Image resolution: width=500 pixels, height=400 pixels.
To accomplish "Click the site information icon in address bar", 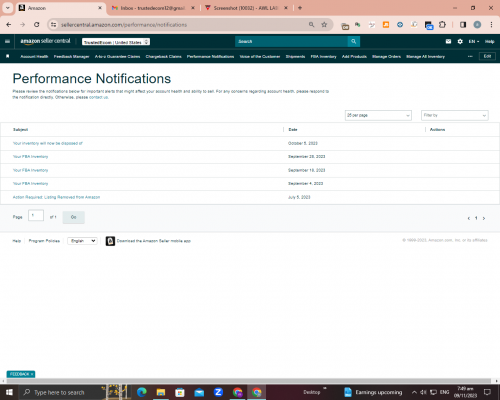I will pos(53,25).
